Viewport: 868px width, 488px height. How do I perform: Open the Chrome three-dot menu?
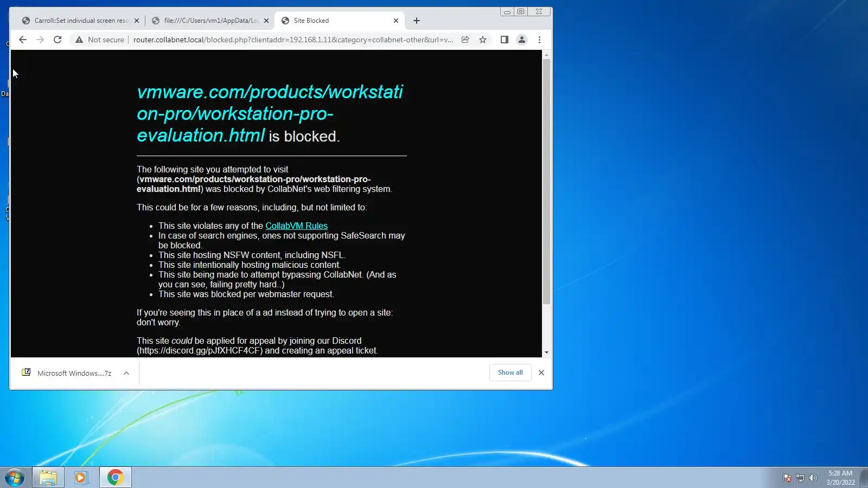pyautogui.click(x=539, y=40)
